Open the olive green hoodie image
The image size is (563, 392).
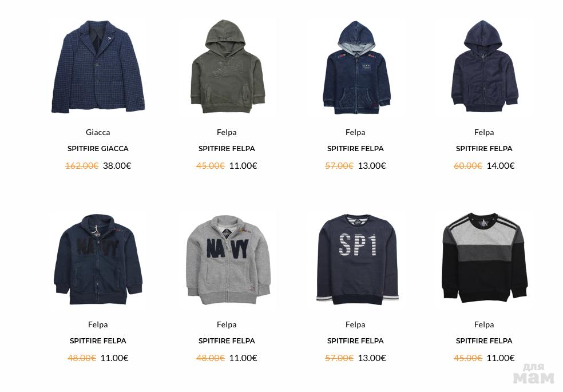point(227,67)
